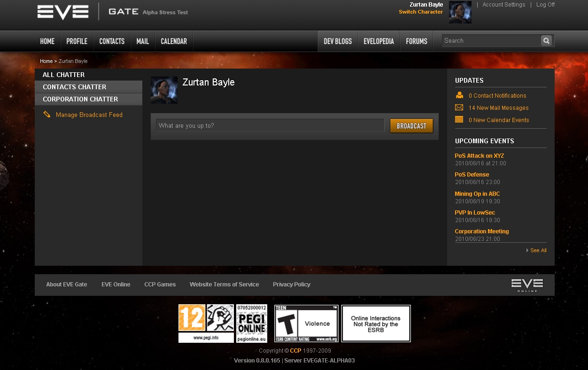The height and width of the screenshot is (370, 588).
Task: Click the EVE Online footer link
Action: (x=116, y=284)
